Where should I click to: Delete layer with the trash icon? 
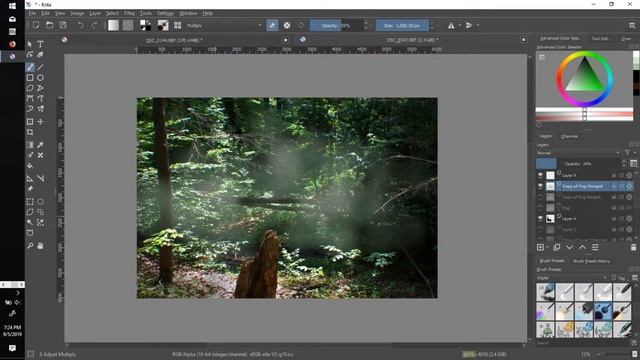pyautogui.click(x=633, y=247)
